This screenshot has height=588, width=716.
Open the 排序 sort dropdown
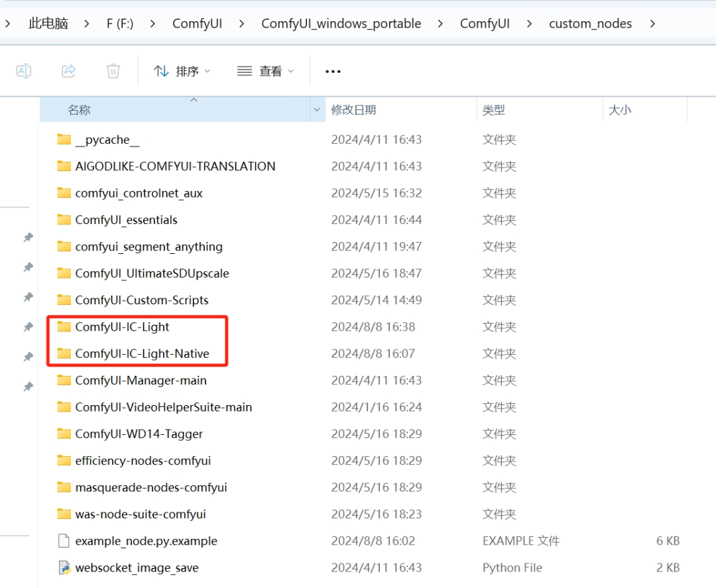(x=182, y=71)
